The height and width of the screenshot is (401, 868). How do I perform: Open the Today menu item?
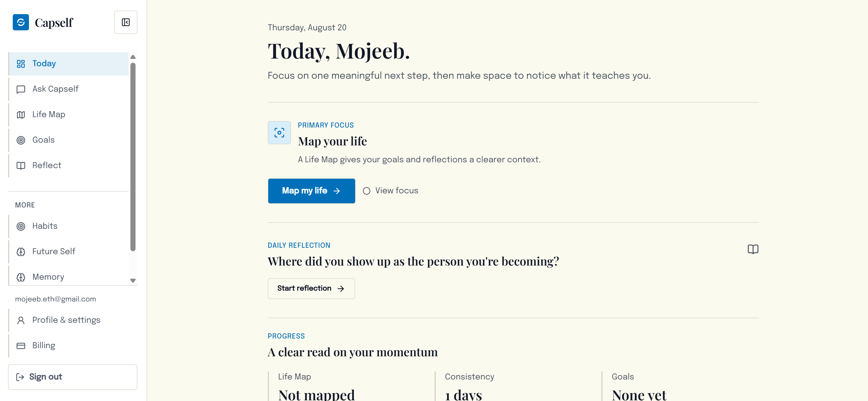click(68, 64)
